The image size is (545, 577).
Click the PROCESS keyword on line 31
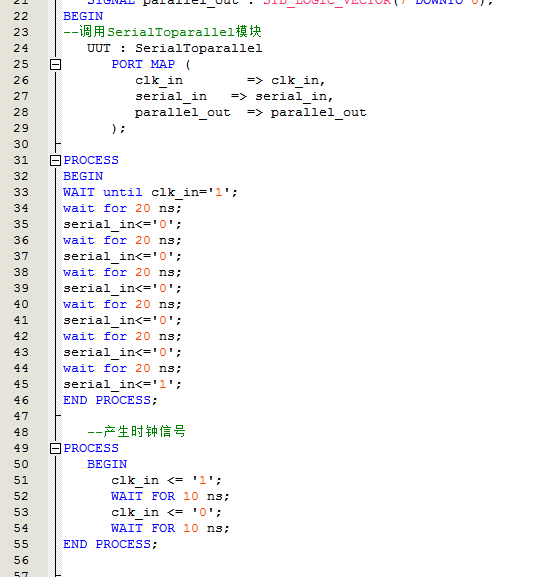pos(91,160)
